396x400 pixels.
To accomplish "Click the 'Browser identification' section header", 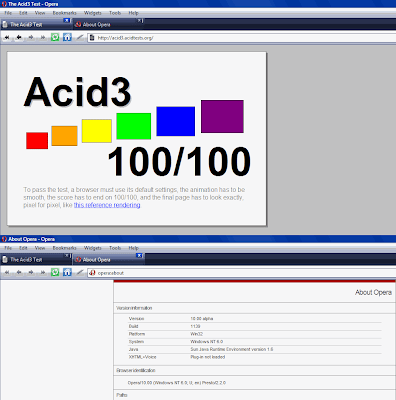I will pos(136,370).
